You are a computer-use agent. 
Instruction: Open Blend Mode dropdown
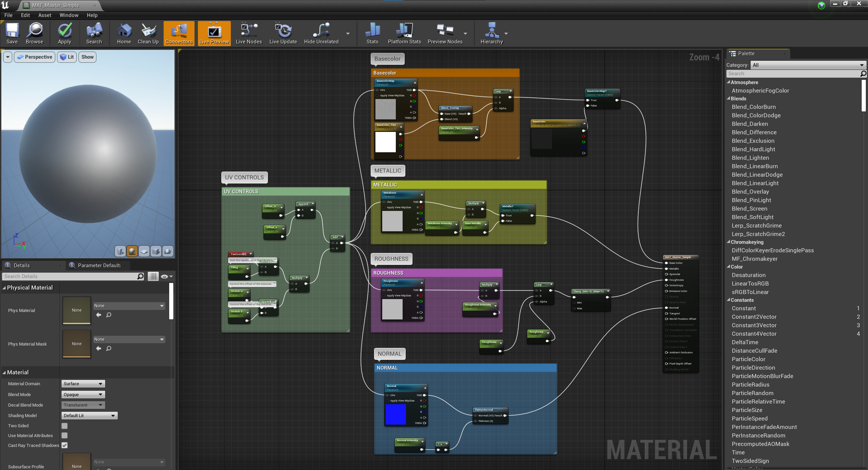pos(83,395)
